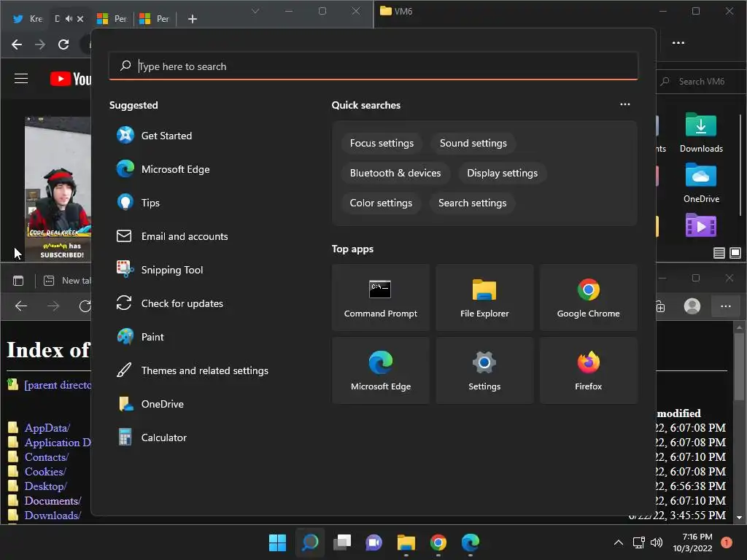The width and height of the screenshot is (747, 560).
Task: Open the Desktop/ directory link
Action: pos(46,486)
